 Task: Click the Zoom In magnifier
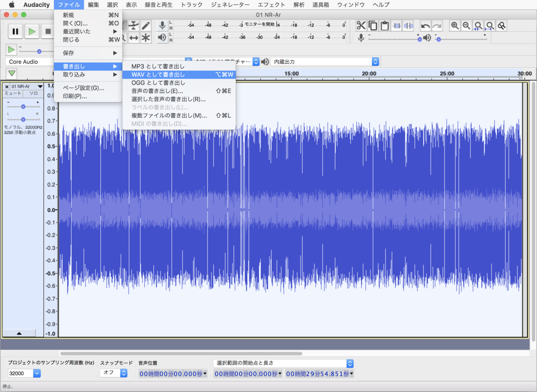455,26
